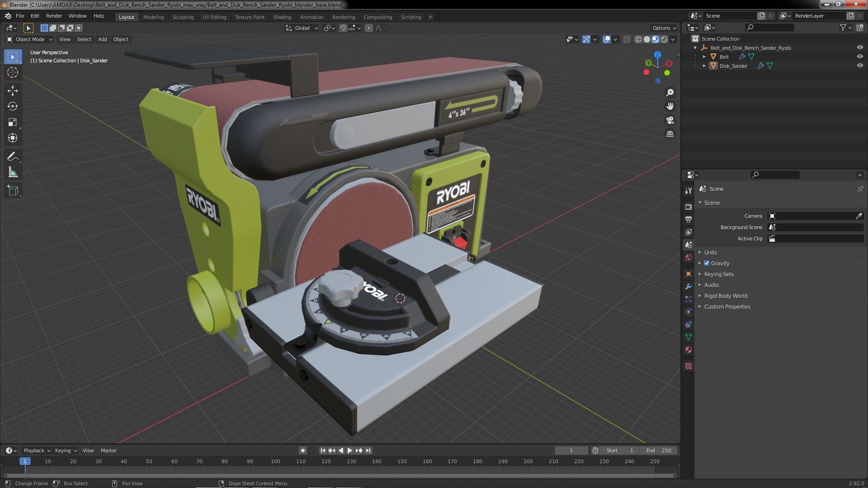Open the Render properties tab
The height and width of the screenshot is (488, 868).
[688, 206]
